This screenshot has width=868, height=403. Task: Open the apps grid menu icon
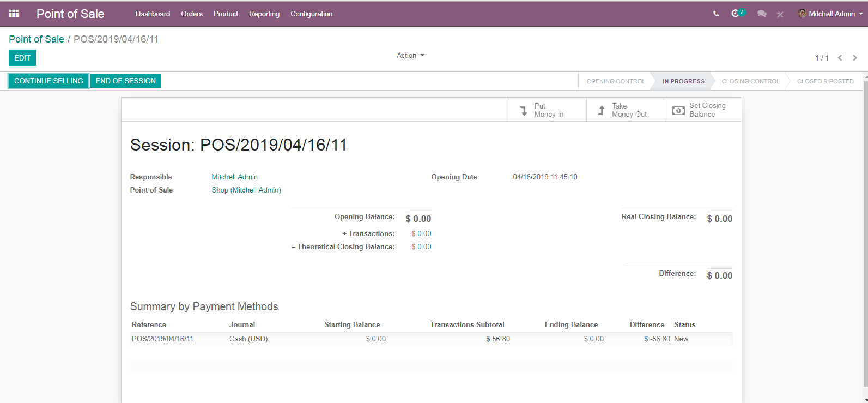tap(14, 14)
